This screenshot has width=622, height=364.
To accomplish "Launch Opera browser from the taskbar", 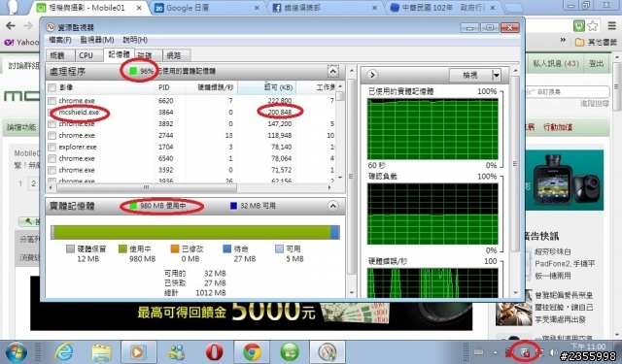I will coord(214,352).
